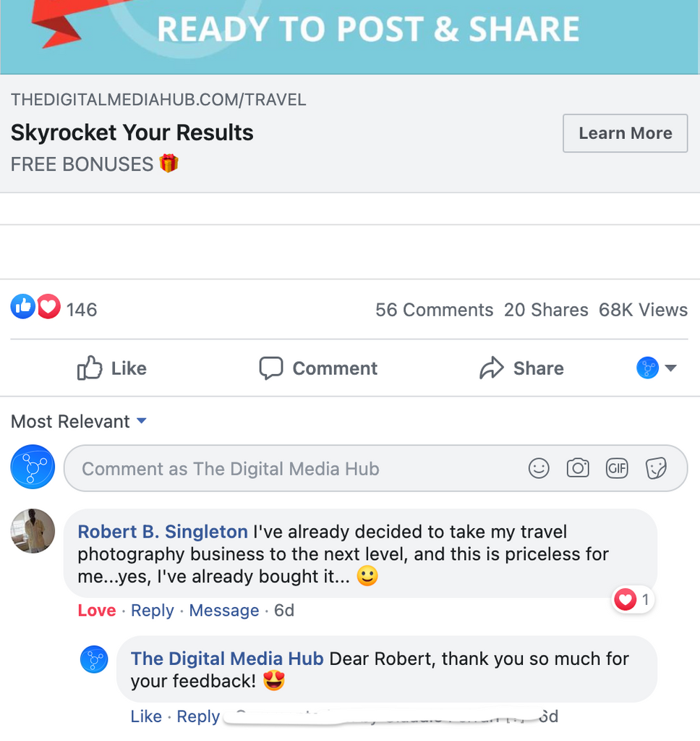The height and width of the screenshot is (741, 700).
Task: Open the GIF picker in comment box
Action: point(617,468)
